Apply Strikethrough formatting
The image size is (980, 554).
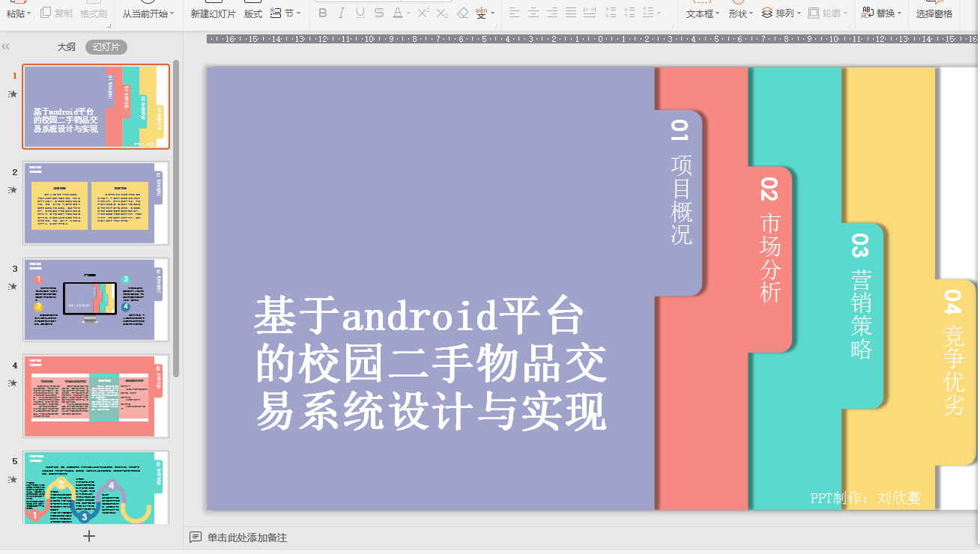tap(379, 13)
